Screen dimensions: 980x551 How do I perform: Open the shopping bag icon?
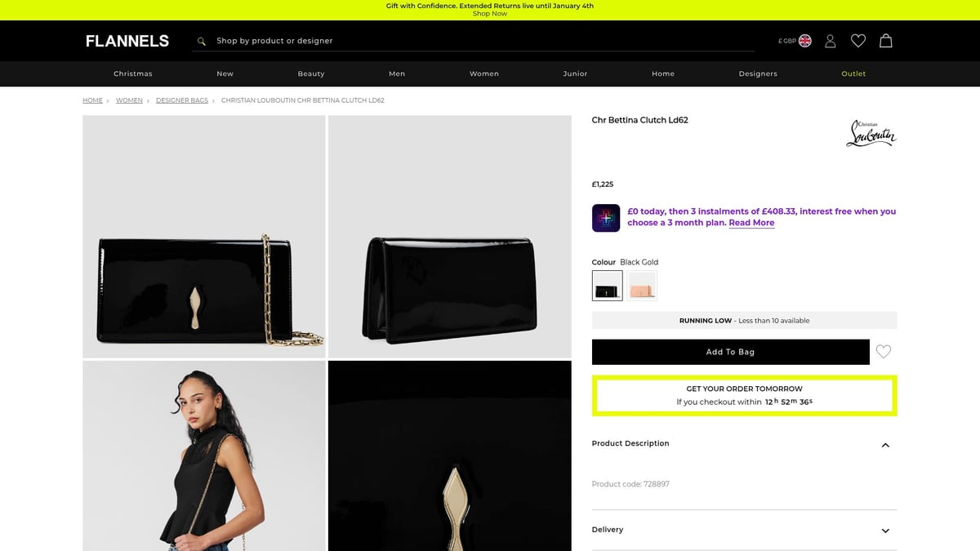point(885,40)
